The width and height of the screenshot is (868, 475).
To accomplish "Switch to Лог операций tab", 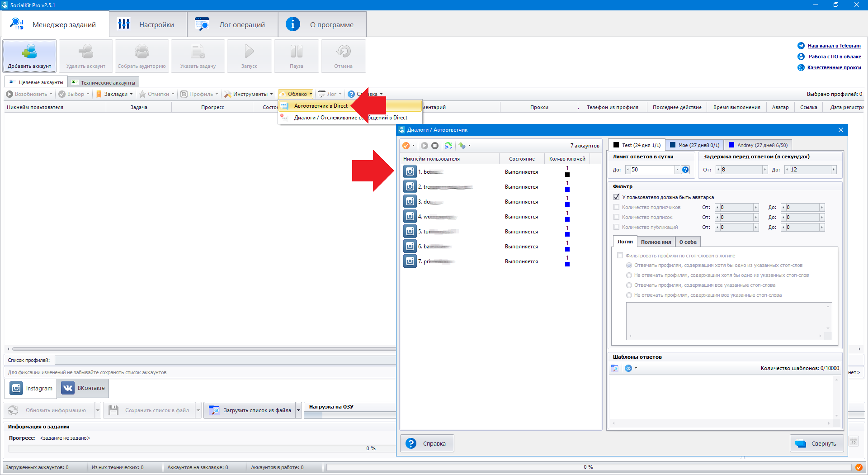I will 233,24.
